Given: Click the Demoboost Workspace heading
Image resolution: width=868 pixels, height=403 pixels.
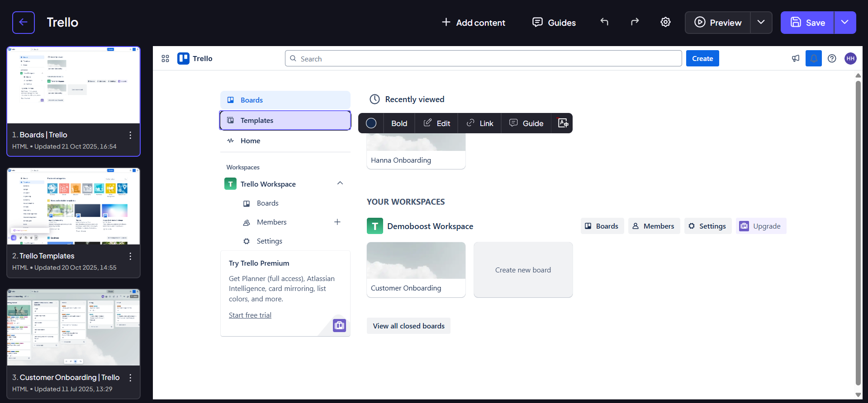Looking at the screenshot, I should [x=430, y=226].
